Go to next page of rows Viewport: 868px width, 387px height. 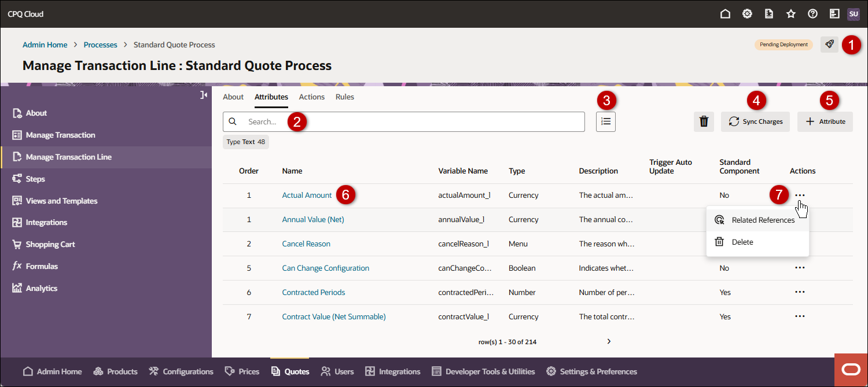[609, 342]
